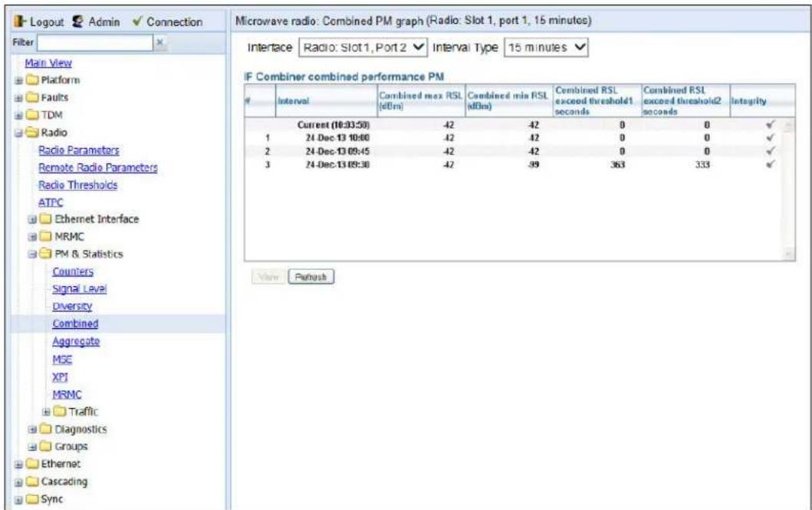Click the Logout door icon
This screenshot has width=812, height=510.
[20, 21]
